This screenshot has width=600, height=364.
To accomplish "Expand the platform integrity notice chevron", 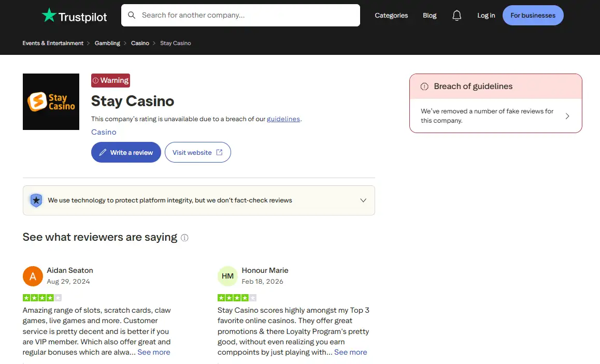I will 363,200.
